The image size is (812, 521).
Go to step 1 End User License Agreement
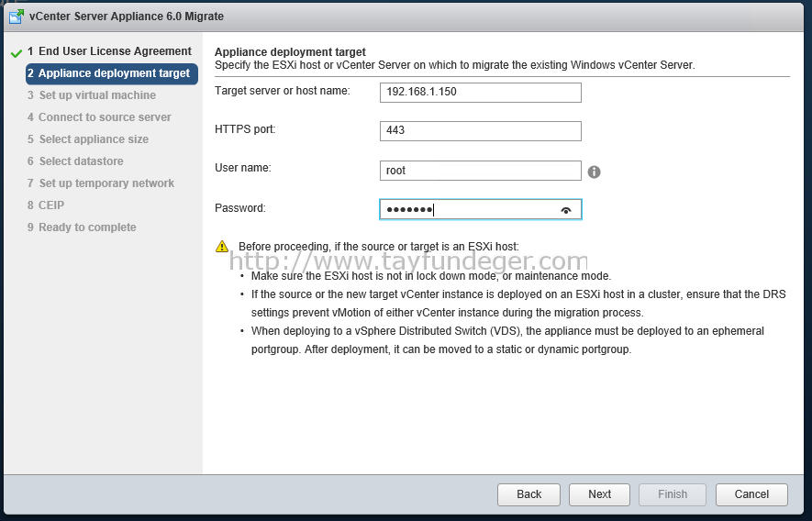click(109, 51)
